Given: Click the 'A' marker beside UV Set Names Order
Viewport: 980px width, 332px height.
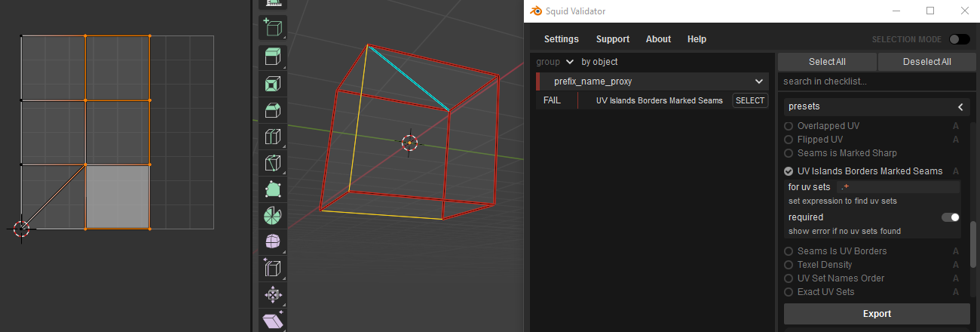Looking at the screenshot, I should pyautogui.click(x=956, y=278).
